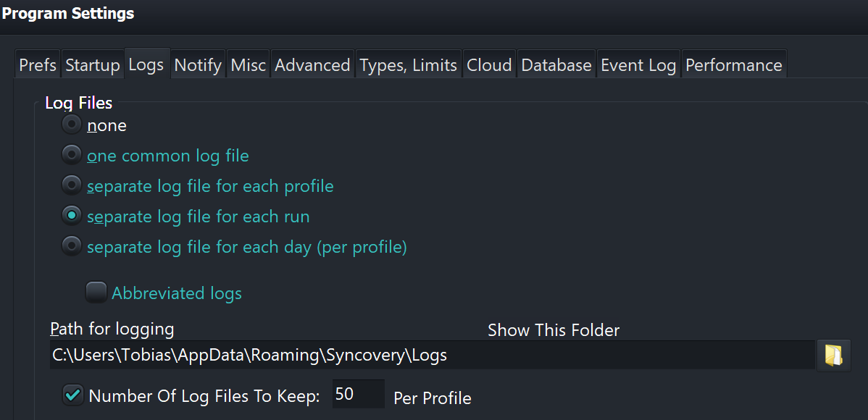
Task: Open the Database tab
Action: tap(556, 65)
